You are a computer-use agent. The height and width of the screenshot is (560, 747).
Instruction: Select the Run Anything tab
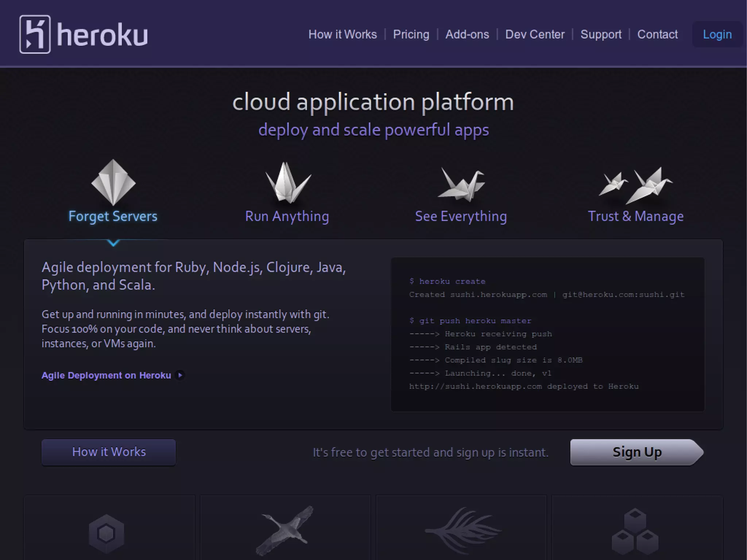287,216
